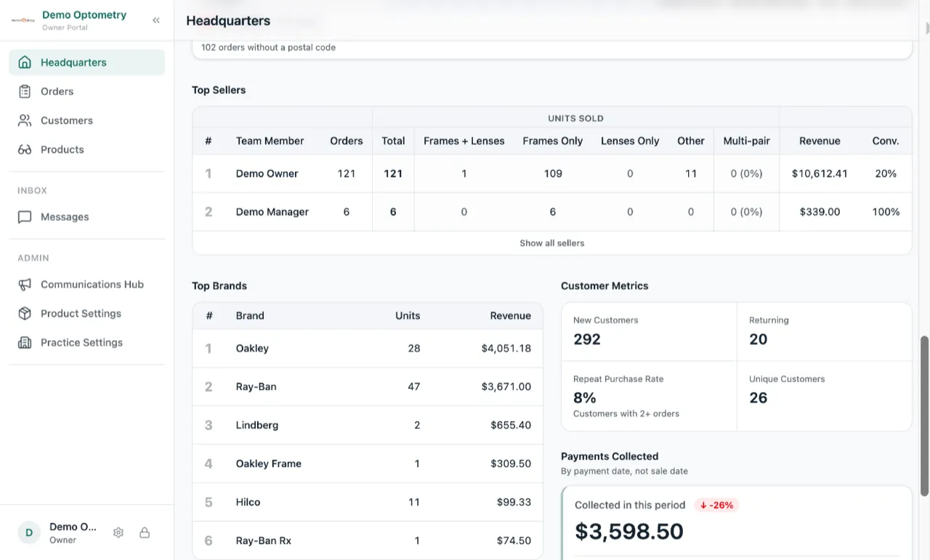Click the -26% change badge
Image resolution: width=930 pixels, height=560 pixels.
click(716, 506)
